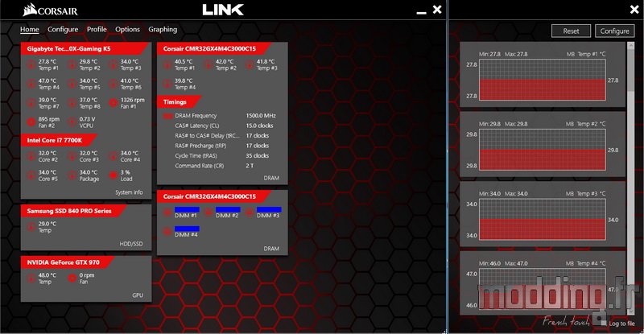Pick DIMM #3 blue color swatch
The height and width of the screenshot is (334, 644).
(x=269, y=209)
